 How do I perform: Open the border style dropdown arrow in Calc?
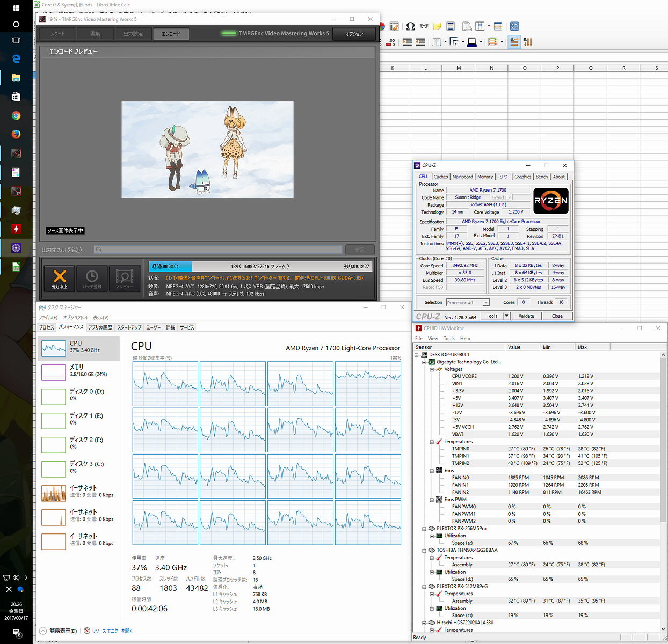pyautogui.click(x=463, y=42)
